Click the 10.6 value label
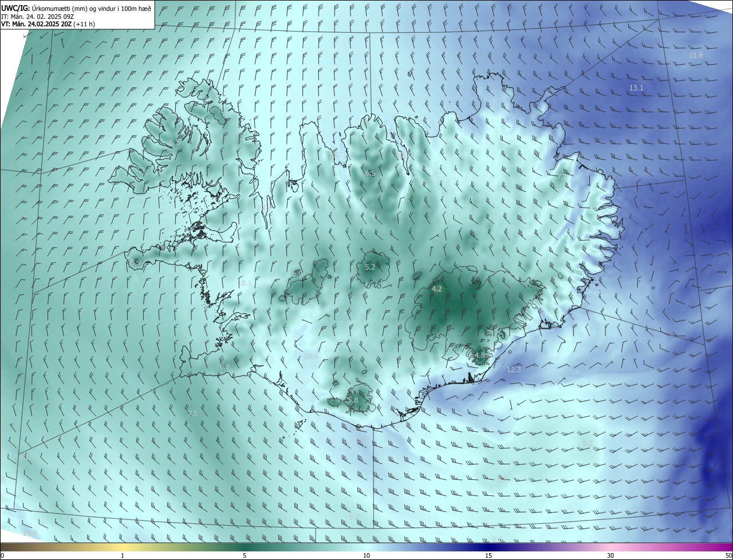 click(x=310, y=357)
